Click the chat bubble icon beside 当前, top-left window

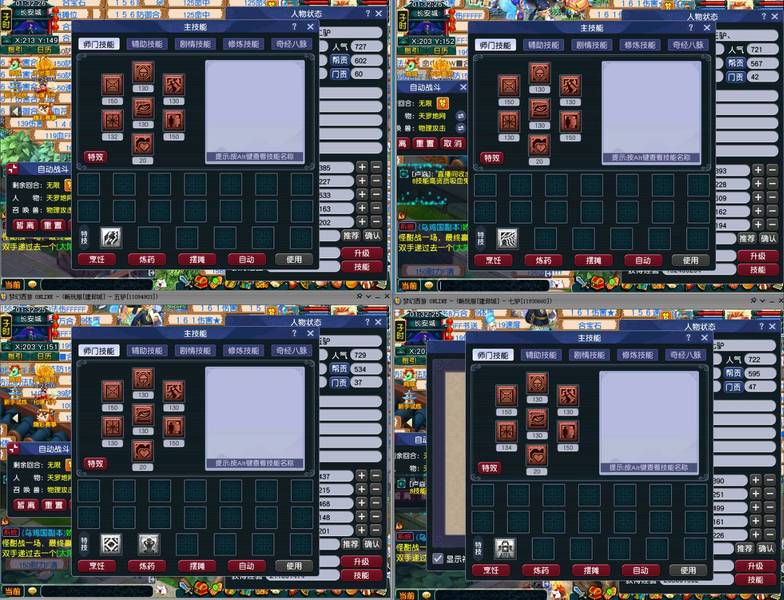[32, 284]
